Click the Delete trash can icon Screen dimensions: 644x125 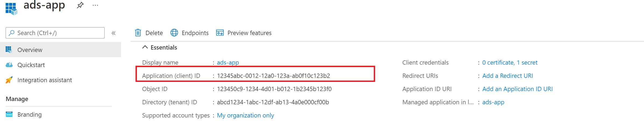click(138, 33)
